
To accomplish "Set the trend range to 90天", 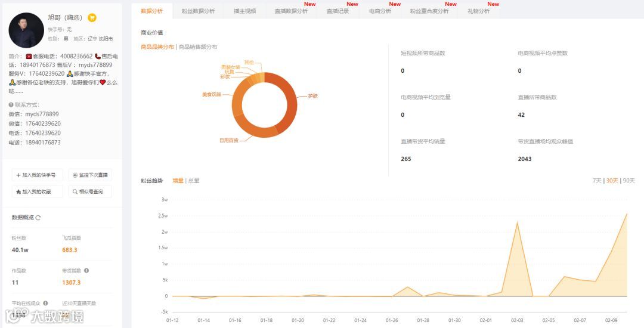I will click(629, 181).
